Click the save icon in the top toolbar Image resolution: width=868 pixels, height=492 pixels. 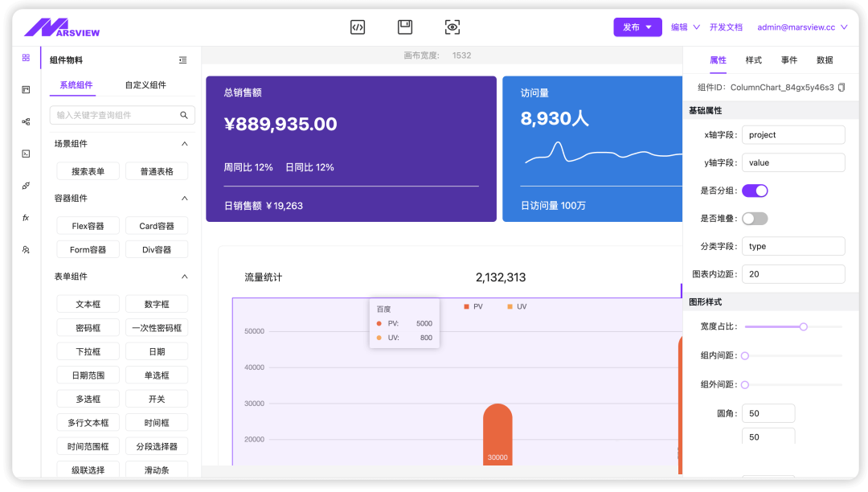405,27
